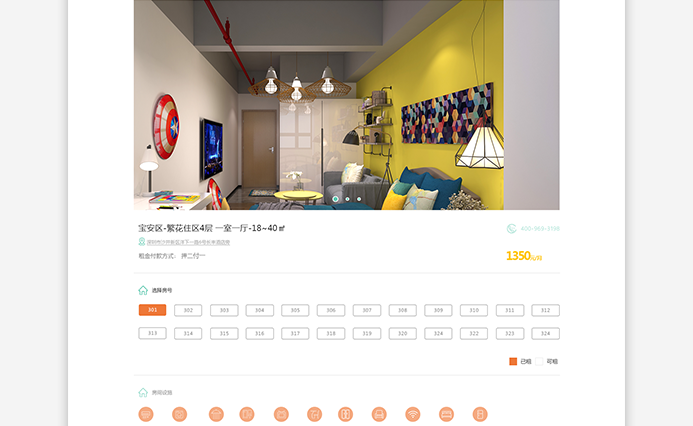Click the refrigerator amenity icon at the row end
Viewport: 693px width, 426px height.
pos(480,414)
